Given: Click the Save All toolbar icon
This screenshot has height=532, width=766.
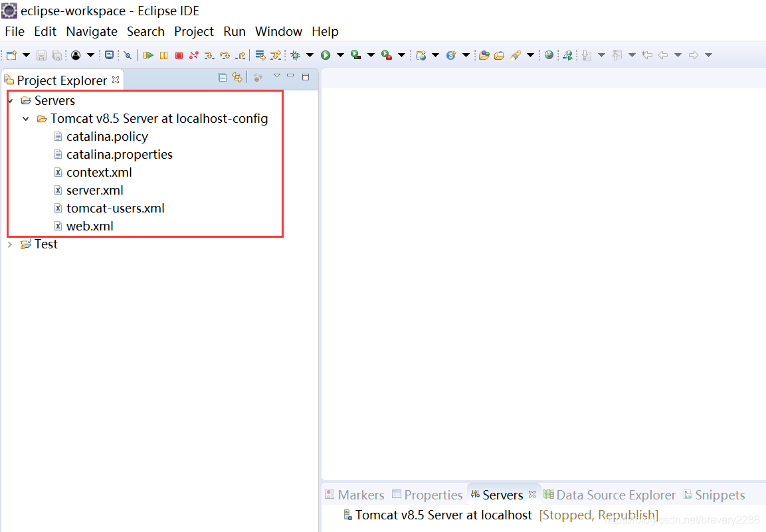Looking at the screenshot, I should point(56,55).
